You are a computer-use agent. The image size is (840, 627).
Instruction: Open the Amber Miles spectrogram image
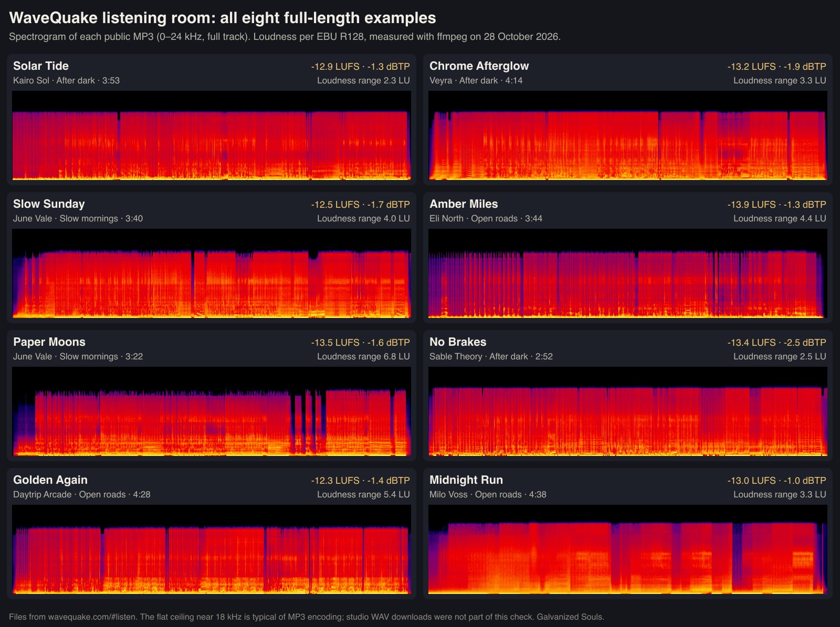[628, 273]
